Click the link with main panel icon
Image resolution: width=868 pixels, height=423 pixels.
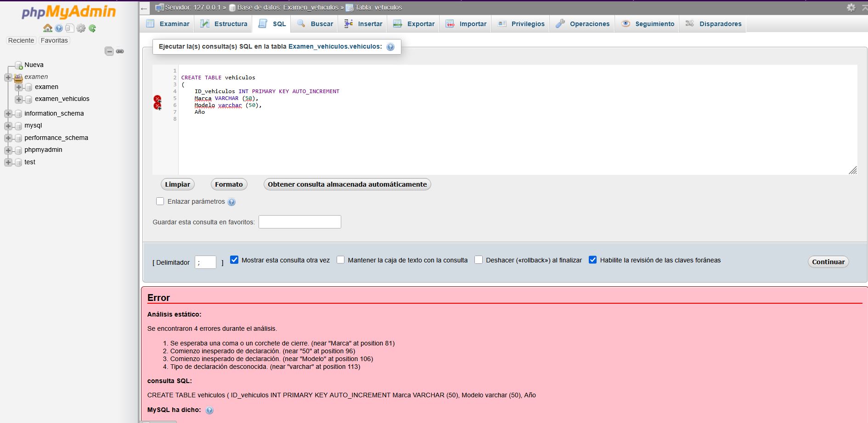[x=120, y=51]
